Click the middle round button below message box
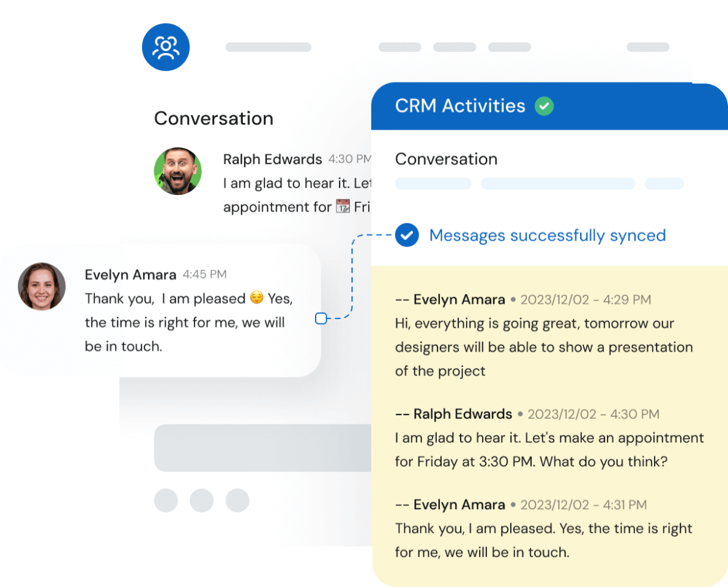This screenshot has width=728, height=587. [201, 500]
